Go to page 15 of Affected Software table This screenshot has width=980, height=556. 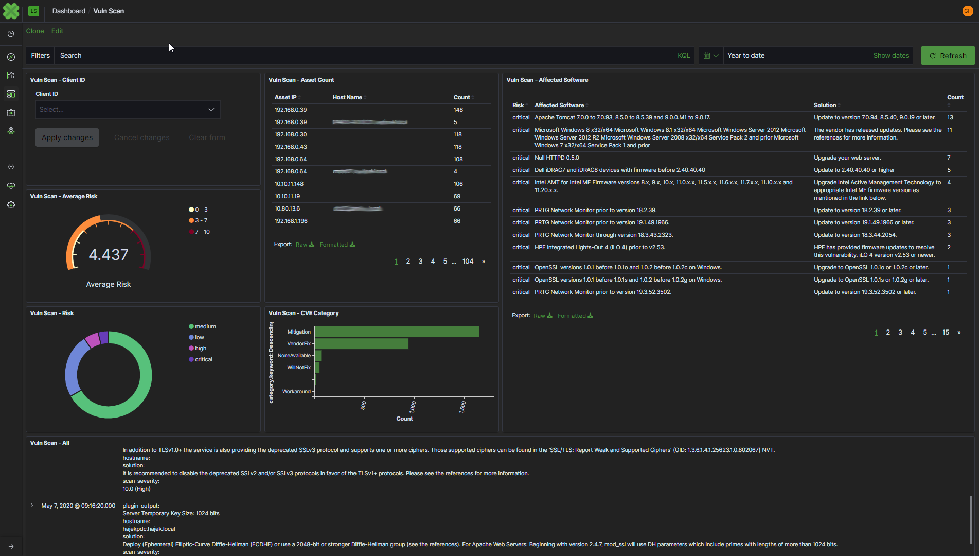[x=946, y=333]
